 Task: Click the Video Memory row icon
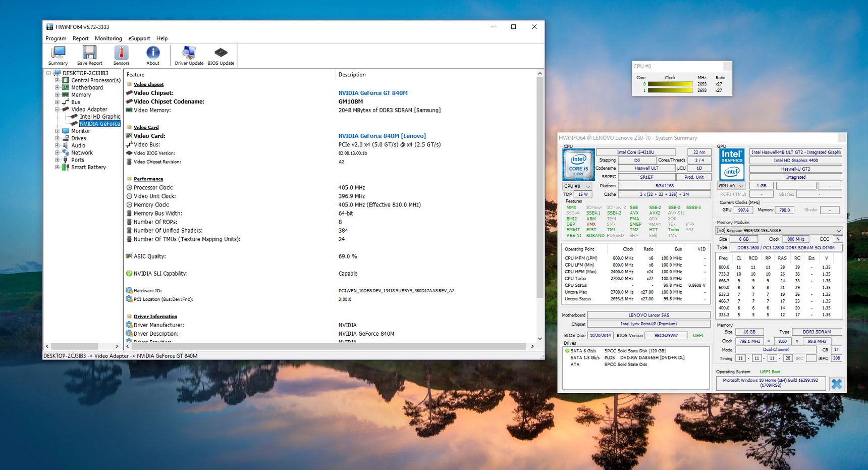tap(129, 110)
